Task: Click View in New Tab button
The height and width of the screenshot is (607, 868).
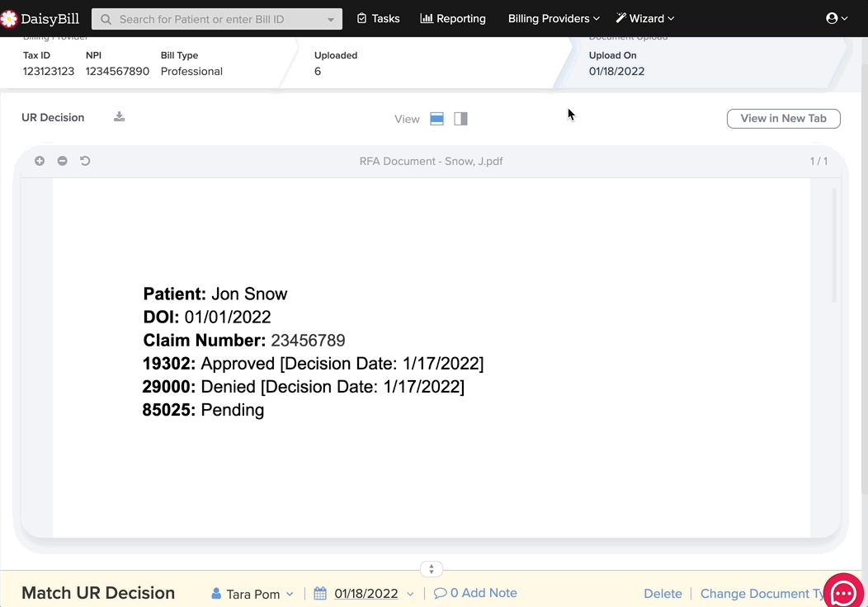Action: click(783, 119)
